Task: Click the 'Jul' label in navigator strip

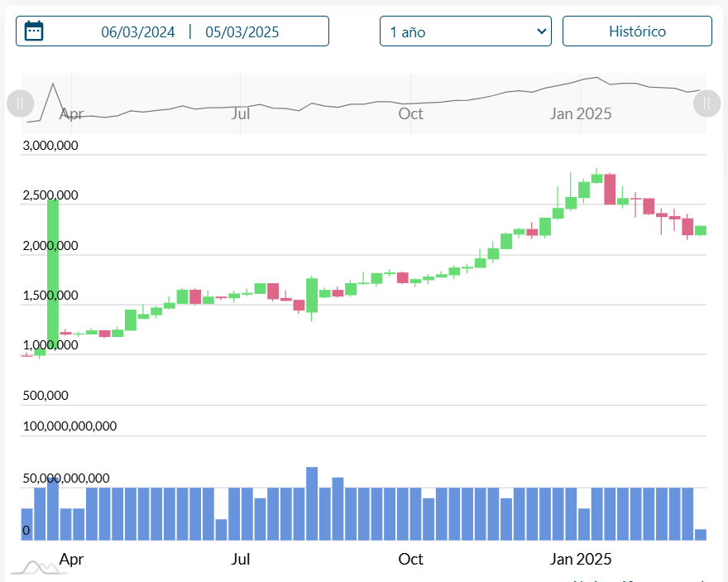Action: [x=241, y=114]
